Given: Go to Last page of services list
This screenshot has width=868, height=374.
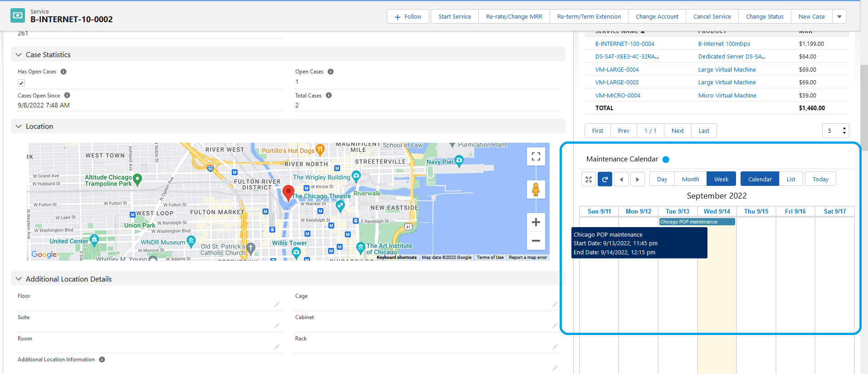Looking at the screenshot, I should point(704,131).
